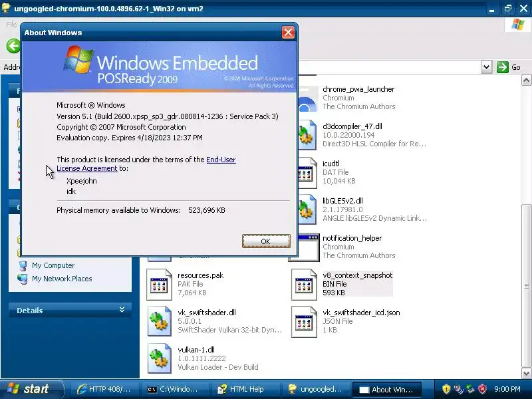This screenshot has height=399, width=532.
Task: Click the physical memory value 523,696 KB
Action: [207, 210]
